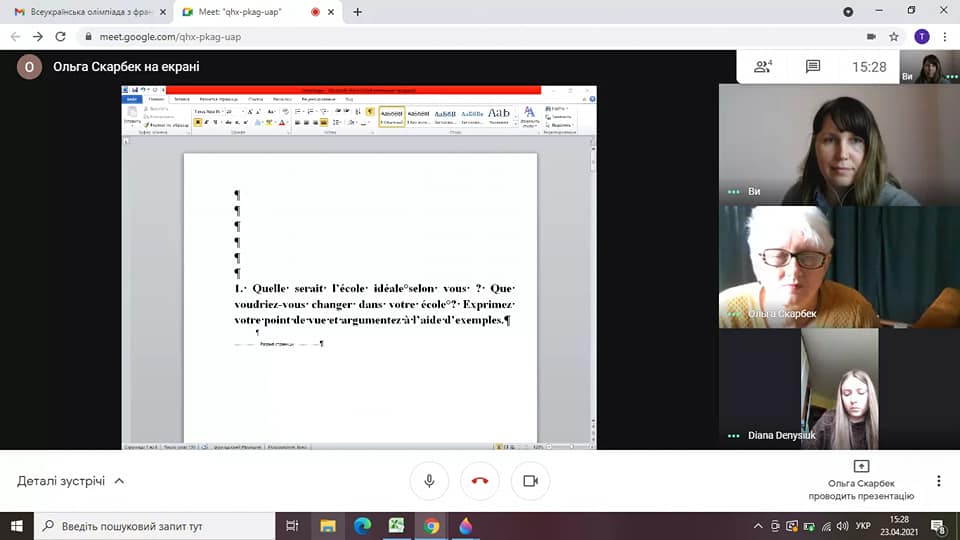Expand Деталі зустрічі meeting details

point(70,481)
